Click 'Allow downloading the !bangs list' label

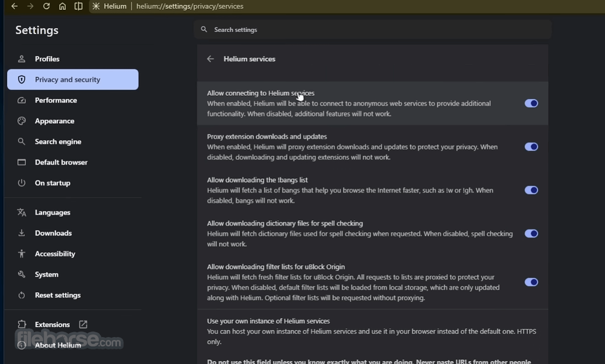point(257,180)
